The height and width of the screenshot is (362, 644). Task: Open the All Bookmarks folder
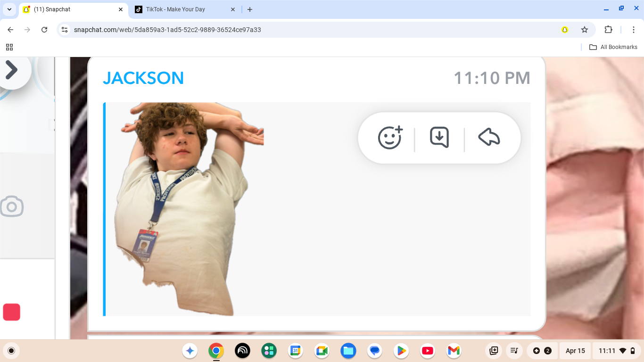[613, 47]
